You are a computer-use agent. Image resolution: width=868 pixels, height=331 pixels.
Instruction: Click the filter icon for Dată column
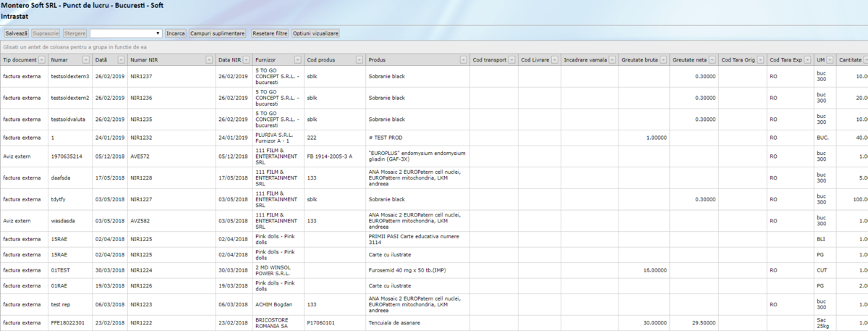[x=121, y=59]
